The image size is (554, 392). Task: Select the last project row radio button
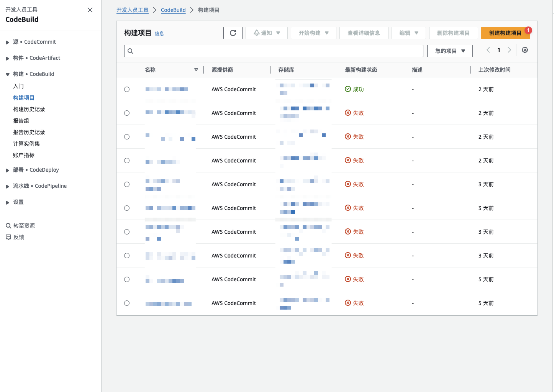(x=127, y=303)
